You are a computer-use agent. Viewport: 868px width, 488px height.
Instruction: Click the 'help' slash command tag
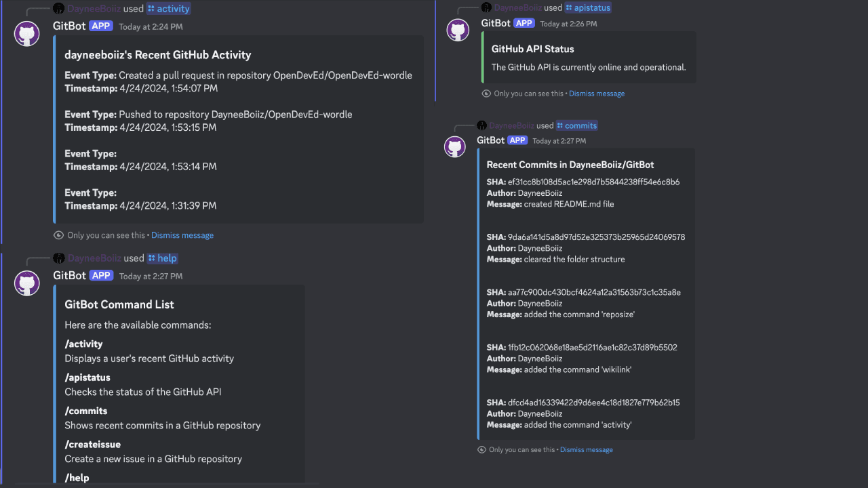point(162,258)
